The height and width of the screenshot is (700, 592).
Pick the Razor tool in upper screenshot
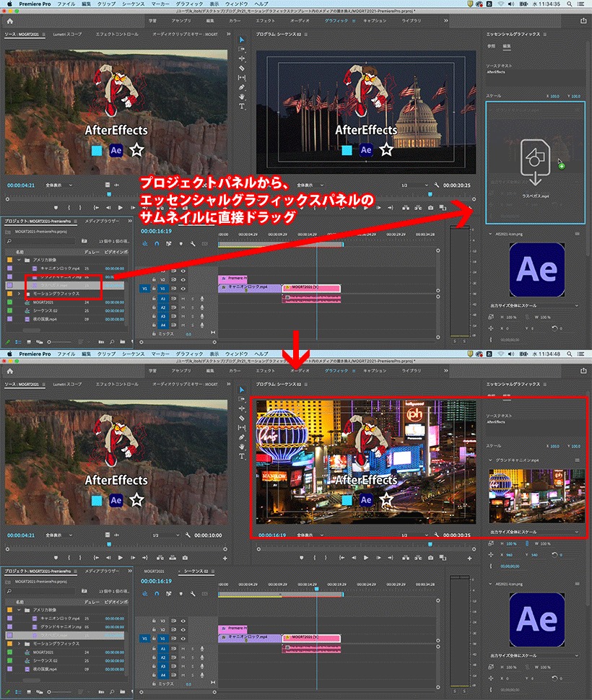pyautogui.click(x=242, y=69)
